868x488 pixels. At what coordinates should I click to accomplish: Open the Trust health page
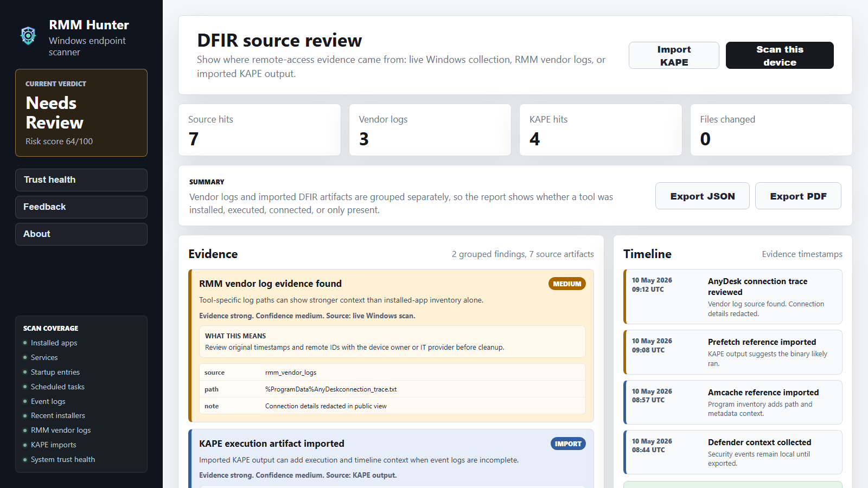click(x=81, y=180)
